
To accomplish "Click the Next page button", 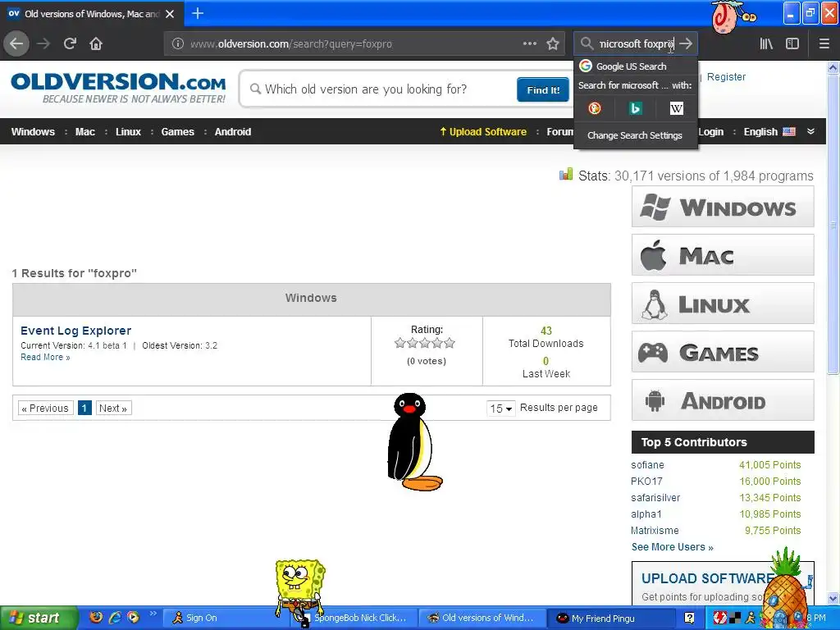I will coord(113,409).
